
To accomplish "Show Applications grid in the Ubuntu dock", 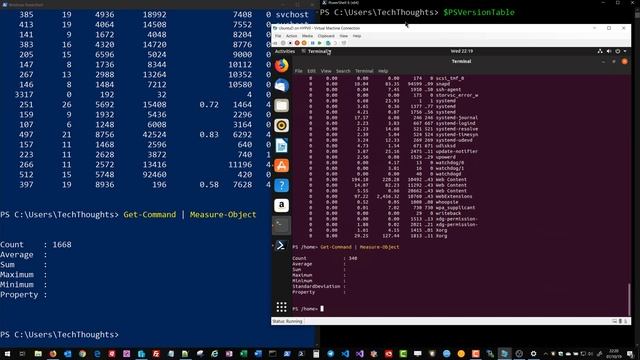I will click(281, 307).
